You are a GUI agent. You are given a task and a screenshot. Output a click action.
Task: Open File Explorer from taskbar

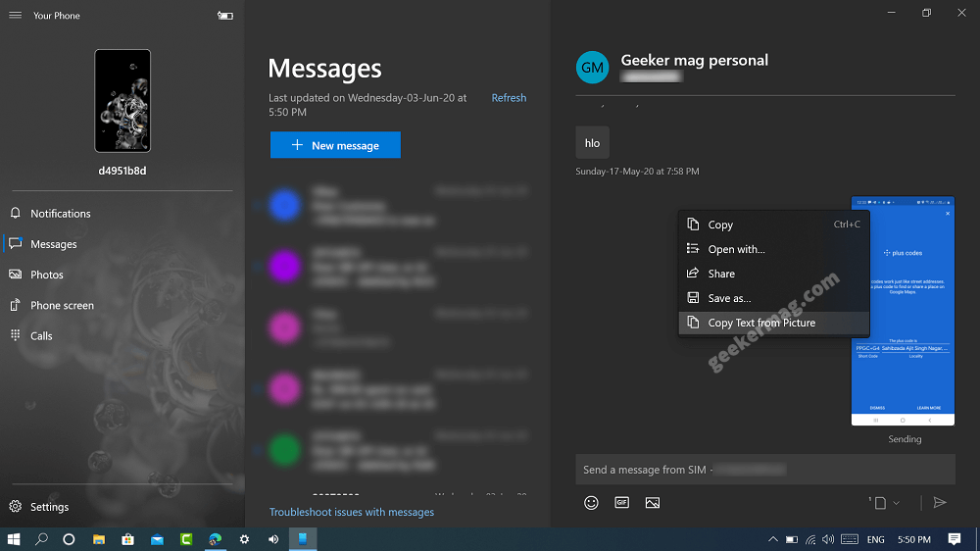click(98, 539)
